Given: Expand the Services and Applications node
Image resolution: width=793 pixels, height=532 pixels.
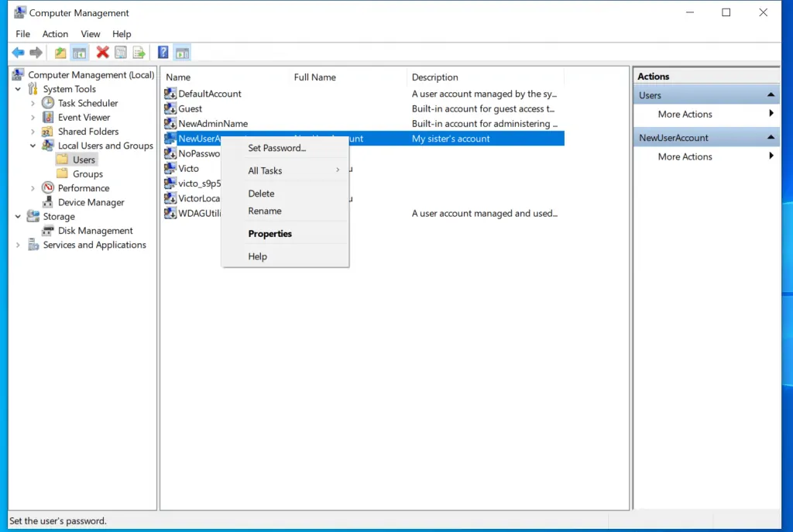Looking at the screenshot, I should click(17, 245).
